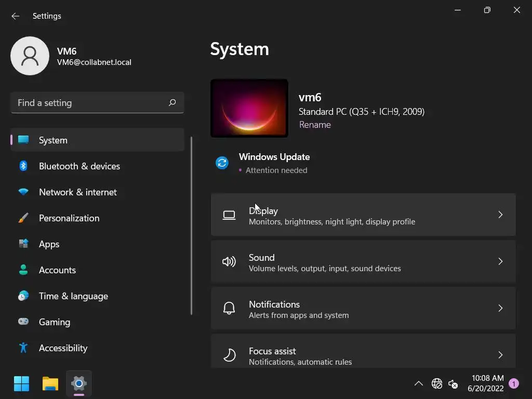Open Notifications alerts card

[363, 309]
